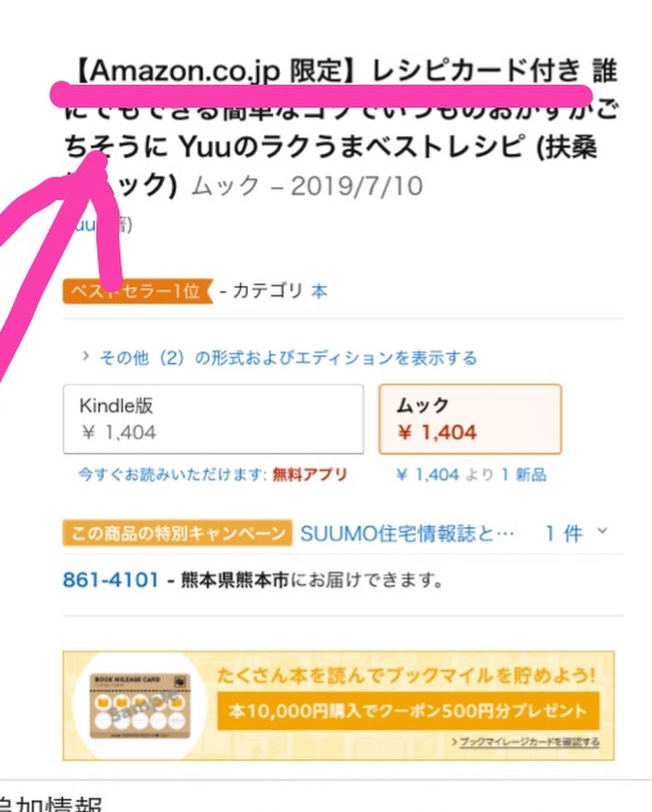Viewport: 652px width, 812px height.
Task: Select the ムック format option
Action: pos(470,419)
